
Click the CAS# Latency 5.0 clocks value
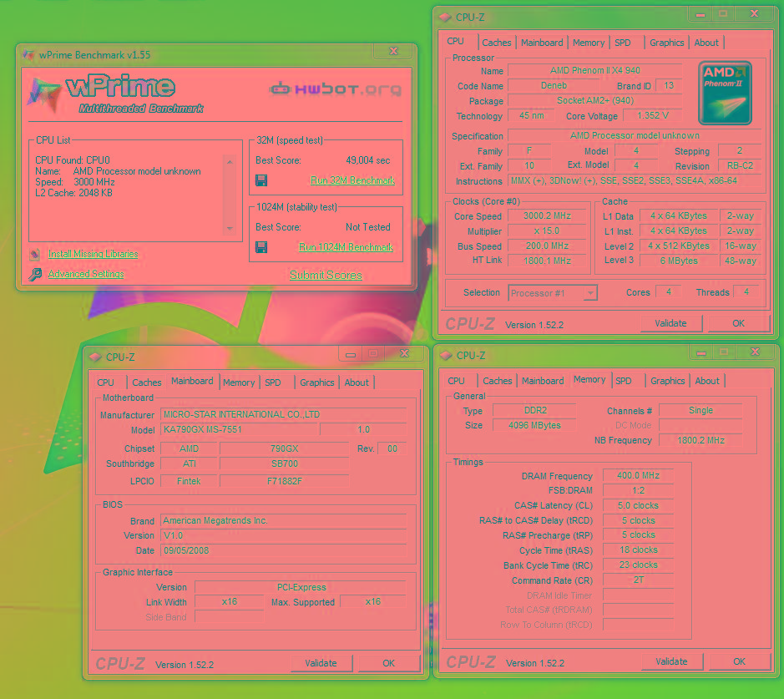(638, 505)
